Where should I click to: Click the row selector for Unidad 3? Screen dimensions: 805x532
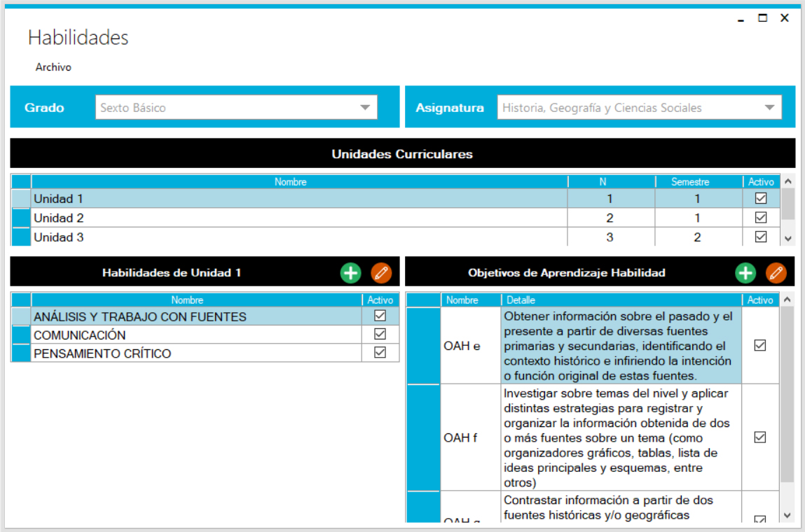pos(21,237)
